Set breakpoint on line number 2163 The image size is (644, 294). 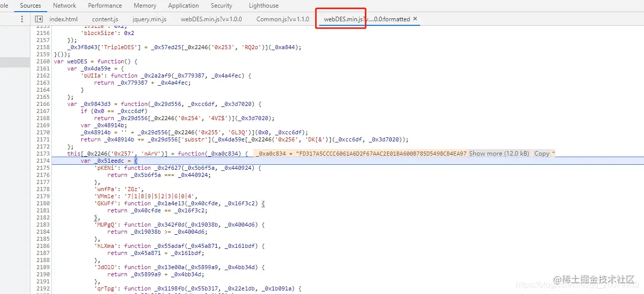click(x=43, y=83)
